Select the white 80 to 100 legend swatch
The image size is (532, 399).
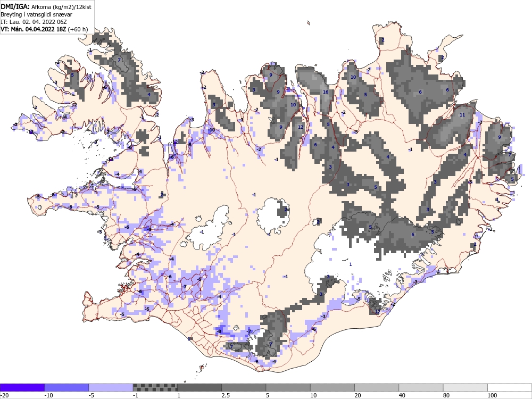[x=465, y=388]
